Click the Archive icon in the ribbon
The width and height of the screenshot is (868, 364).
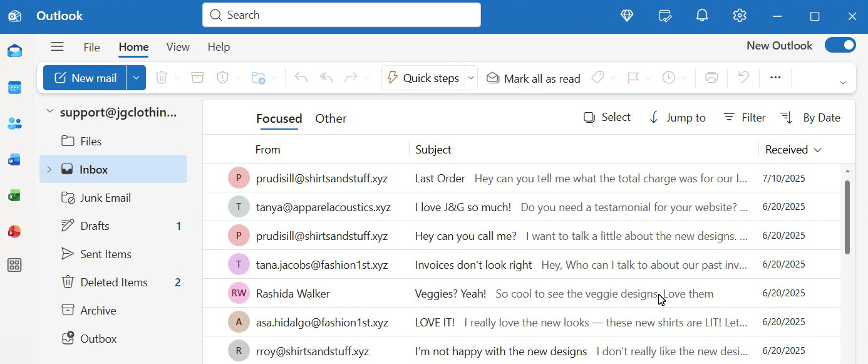(x=197, y=77)
